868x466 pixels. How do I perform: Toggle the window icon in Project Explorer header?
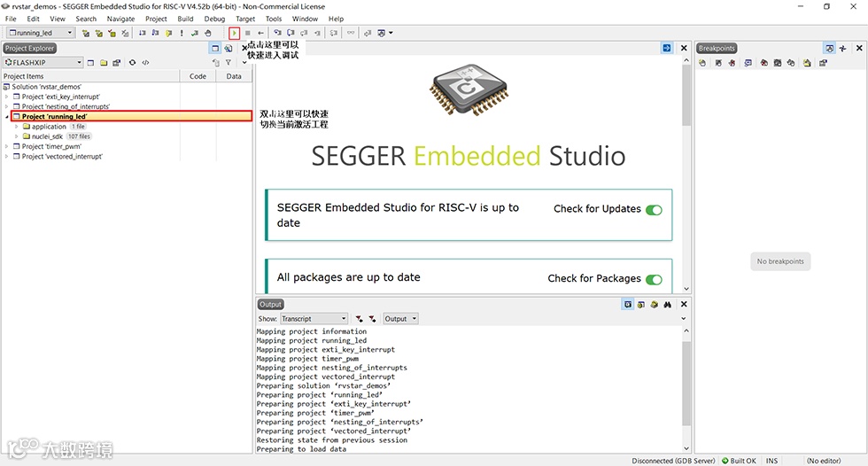point(215,49)
